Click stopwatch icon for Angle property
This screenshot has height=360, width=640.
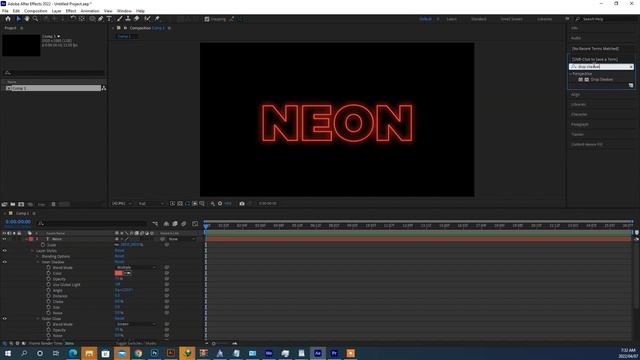click(x=49, y=290)
